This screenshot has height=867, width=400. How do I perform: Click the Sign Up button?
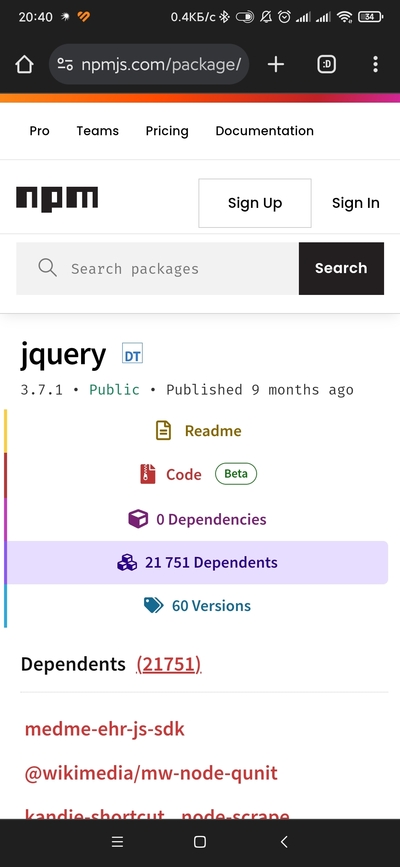[x=255, y=203]
